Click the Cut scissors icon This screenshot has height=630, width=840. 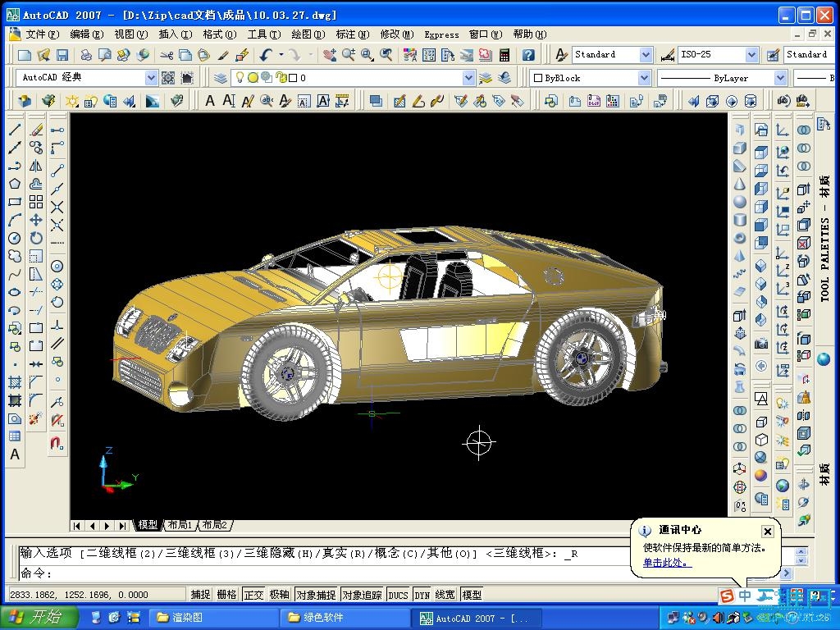pyautogui.click(x=167, y=55)
